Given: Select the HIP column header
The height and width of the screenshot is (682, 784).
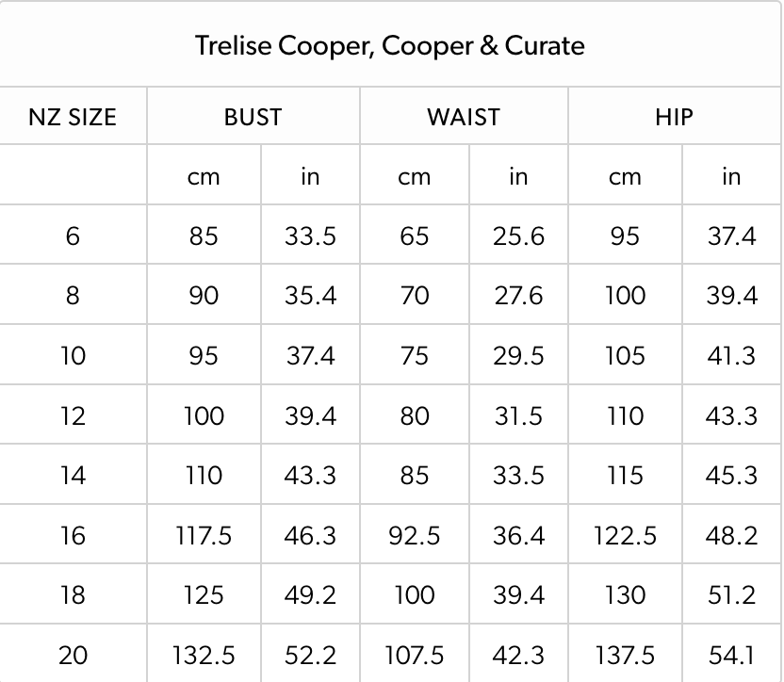Looking at the screenshot, I should pos(674,118).
